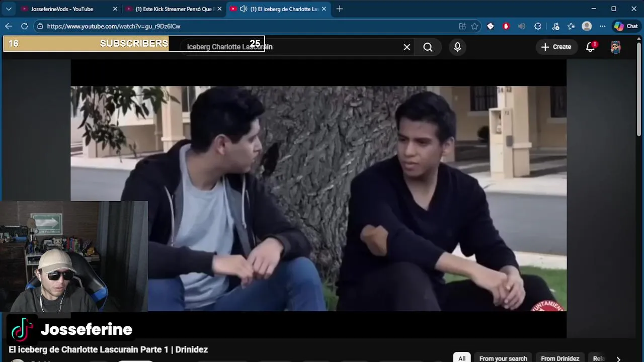The width and height of the screenshot is (644, 362).
Task: Click the video title El iceberg de Charlotte Lascurain
Action: tap(108, 349)
